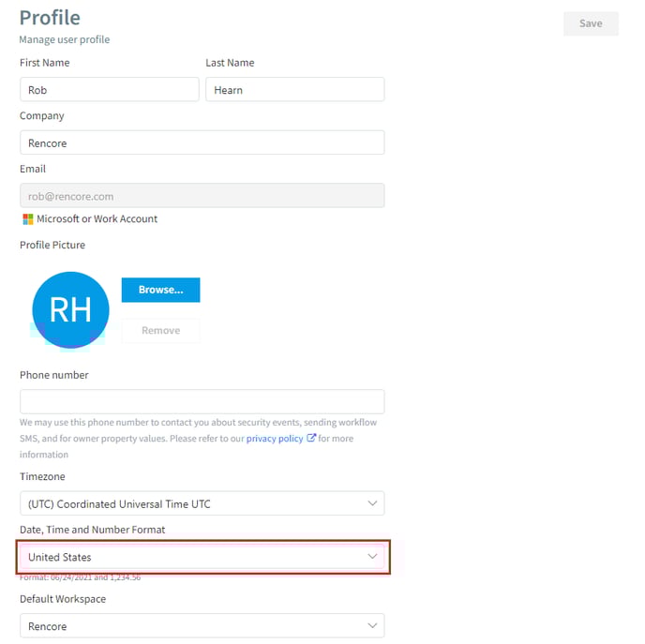Remove the current profile picture
This screenshot has height=644, width=645.
tap(161, 331)
